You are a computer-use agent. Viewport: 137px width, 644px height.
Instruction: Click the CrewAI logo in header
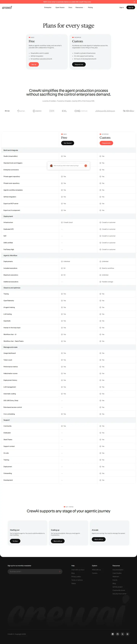(7, 7)
